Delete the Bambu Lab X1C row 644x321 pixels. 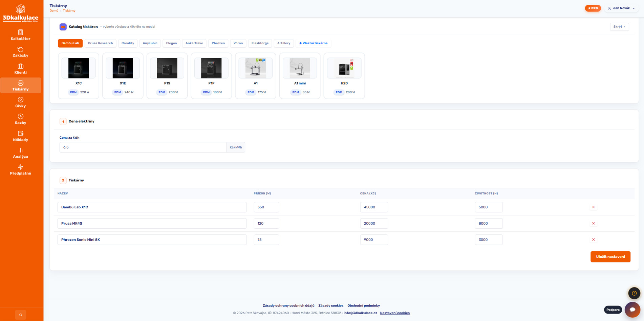point(593,207)
